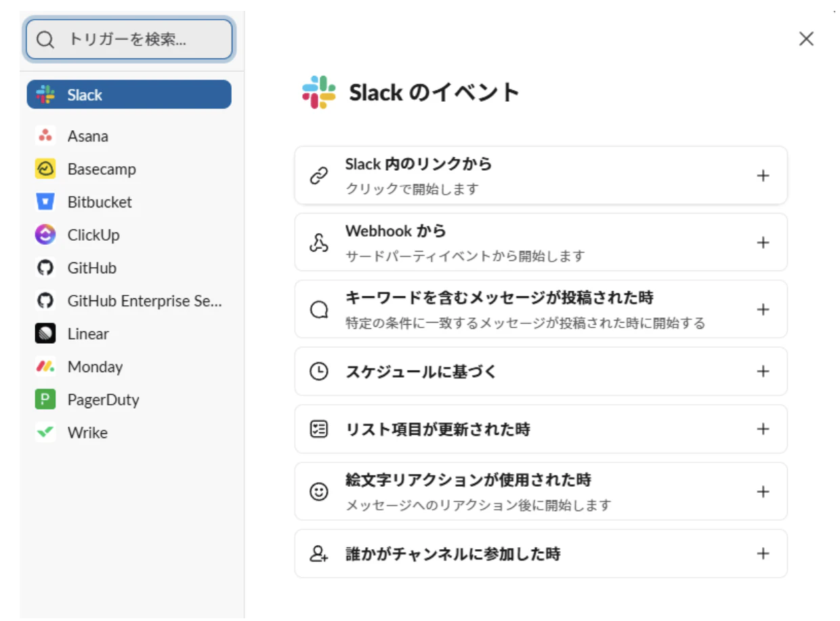
Task: Click the メッセージへのリアクション後に開始します description
Action: pyautogui.click(x=478, y=506)
